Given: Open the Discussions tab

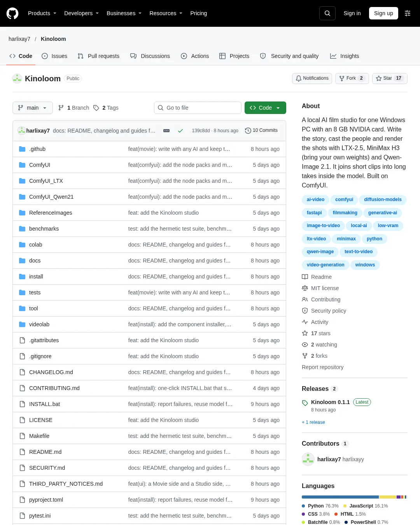Looking at the screenshot, I should [150, 56].
